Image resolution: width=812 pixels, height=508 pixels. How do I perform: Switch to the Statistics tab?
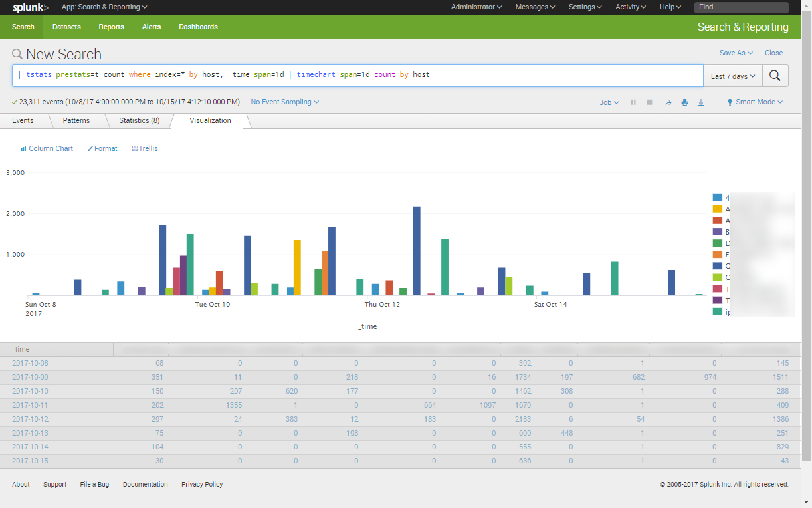coord(138,120)
